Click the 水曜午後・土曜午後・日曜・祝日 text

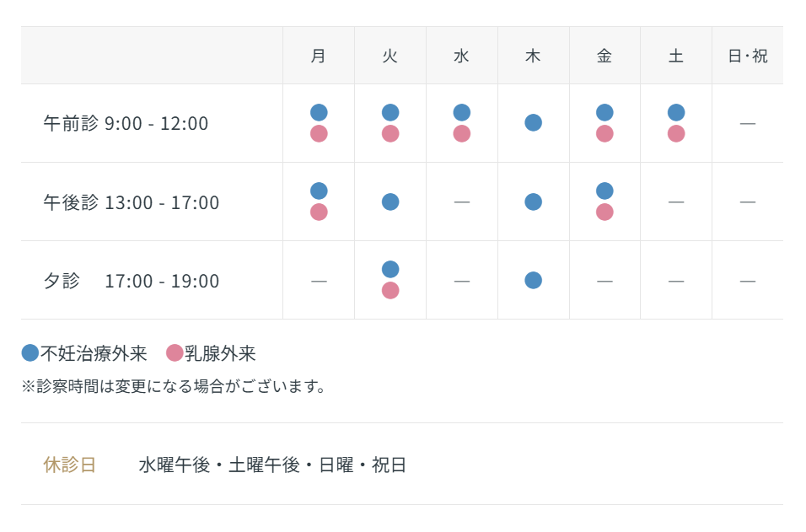click(272, 465)
